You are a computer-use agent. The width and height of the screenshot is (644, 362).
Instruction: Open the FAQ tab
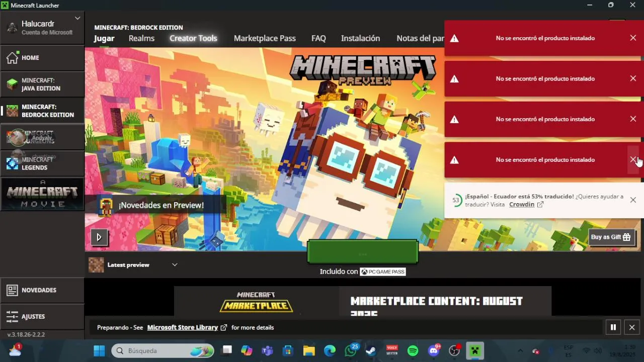[x=318, y=38]
